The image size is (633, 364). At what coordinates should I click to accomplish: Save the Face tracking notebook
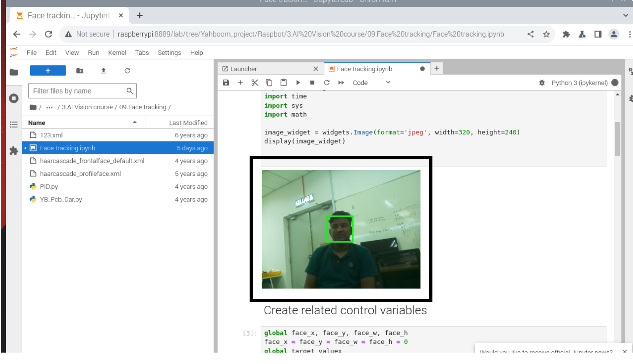click(x=226, y=82)
